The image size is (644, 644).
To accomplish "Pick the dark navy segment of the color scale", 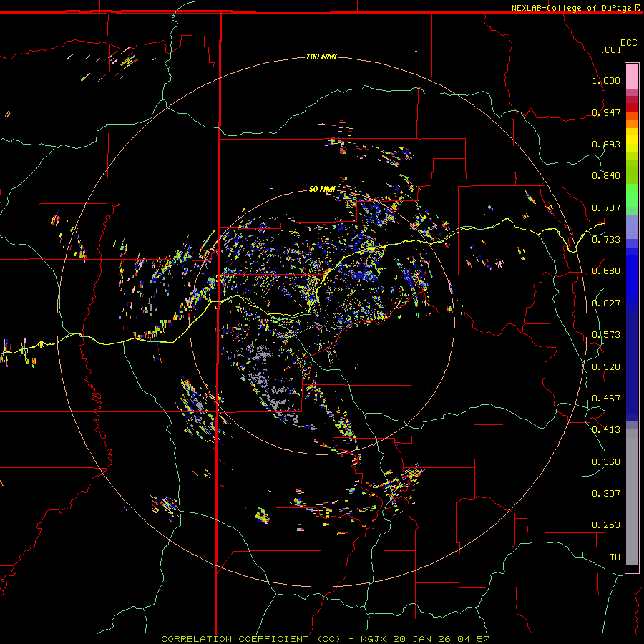I will (632, 366).
